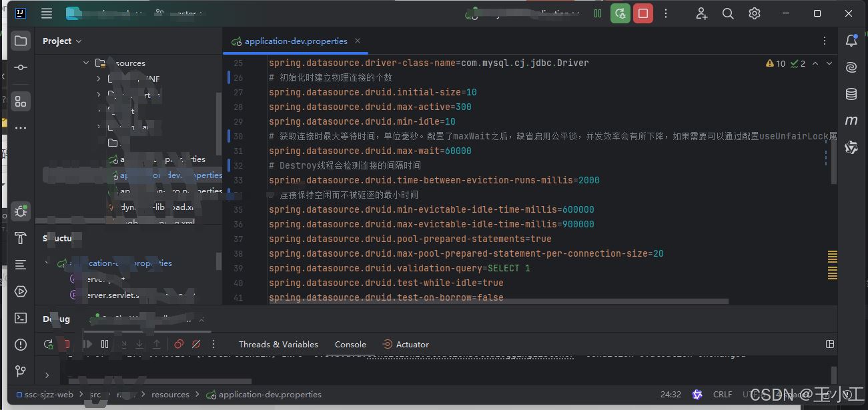868x410 pixels.
Task: Open the Maven tool window
Action: 851,121
